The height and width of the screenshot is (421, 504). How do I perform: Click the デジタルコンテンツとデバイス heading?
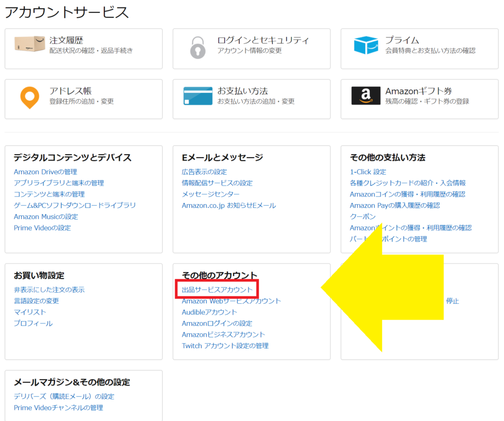73,157
